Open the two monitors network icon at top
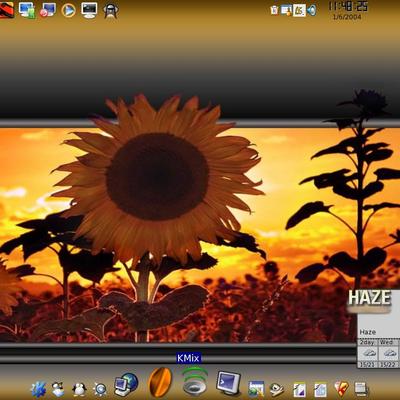This screenshot has height=400, width=400. [27, 10]
